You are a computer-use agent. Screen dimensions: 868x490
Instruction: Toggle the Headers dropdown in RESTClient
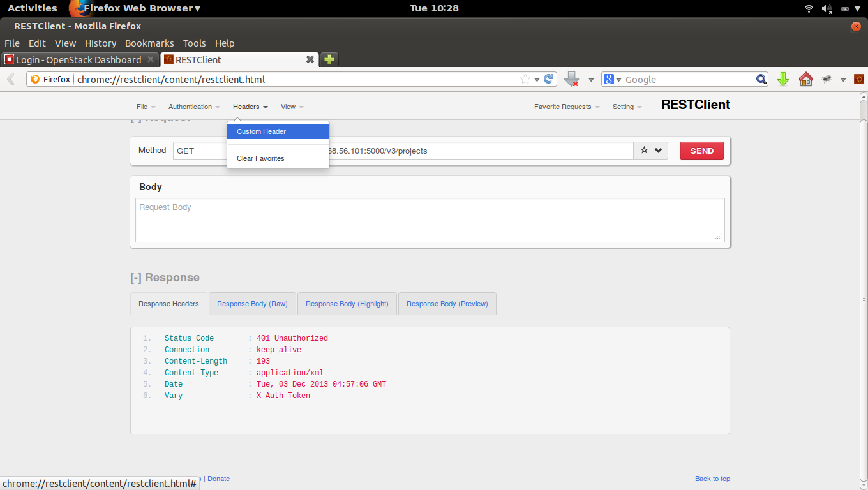(250, 107)
